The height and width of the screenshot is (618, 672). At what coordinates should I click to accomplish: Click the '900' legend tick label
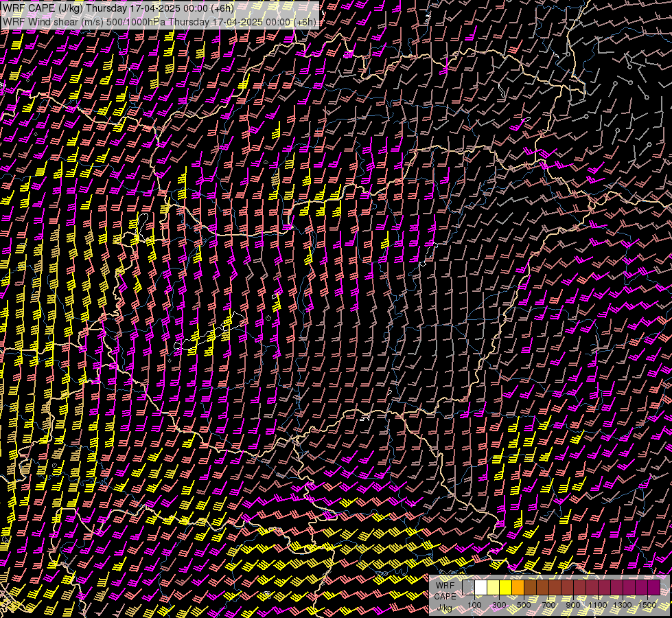[x=573, y=605]
